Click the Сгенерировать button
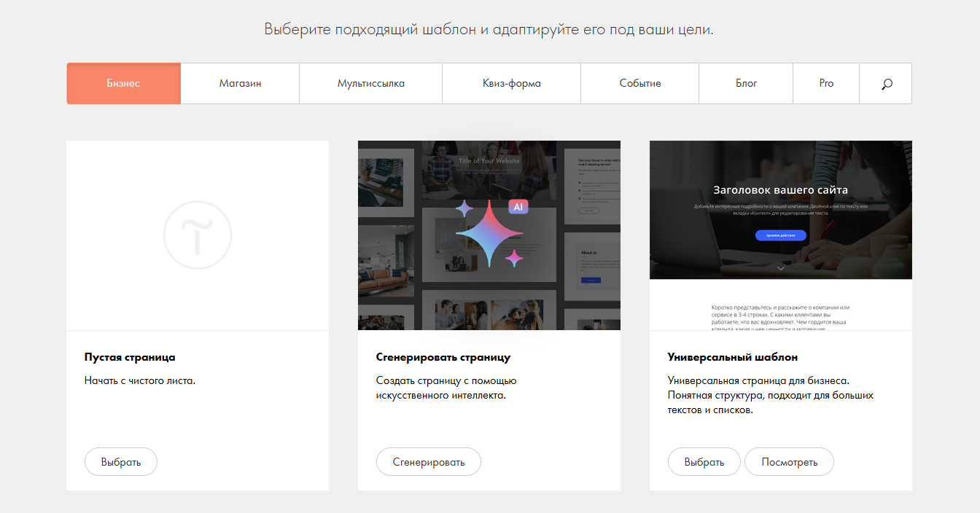980x513 pixels. pos(429,462)
